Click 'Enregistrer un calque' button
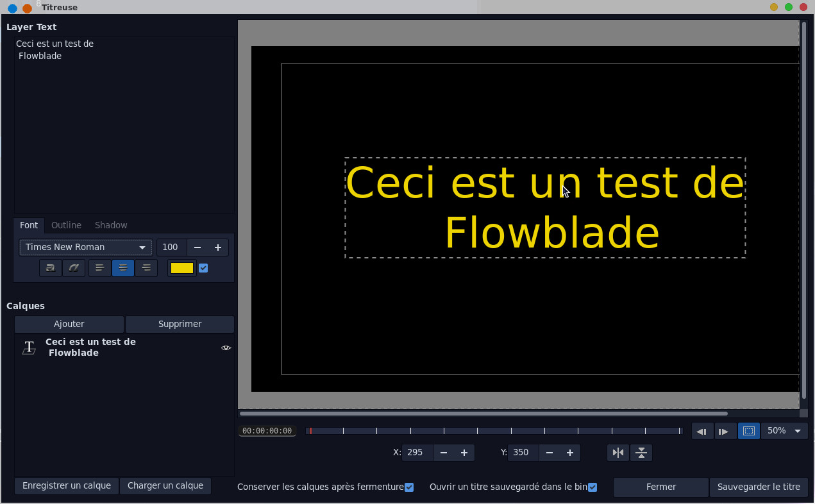The image size is (815, 504). (67, 485)
